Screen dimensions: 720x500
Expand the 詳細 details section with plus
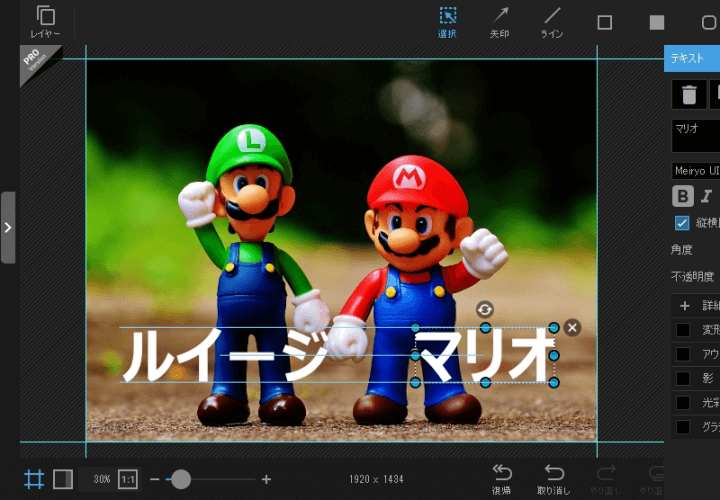pyautogui.click(x=684, y=306)
